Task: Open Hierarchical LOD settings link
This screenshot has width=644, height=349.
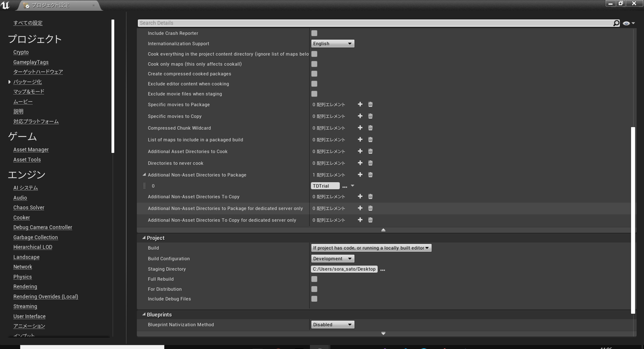Action: point(33,247)
